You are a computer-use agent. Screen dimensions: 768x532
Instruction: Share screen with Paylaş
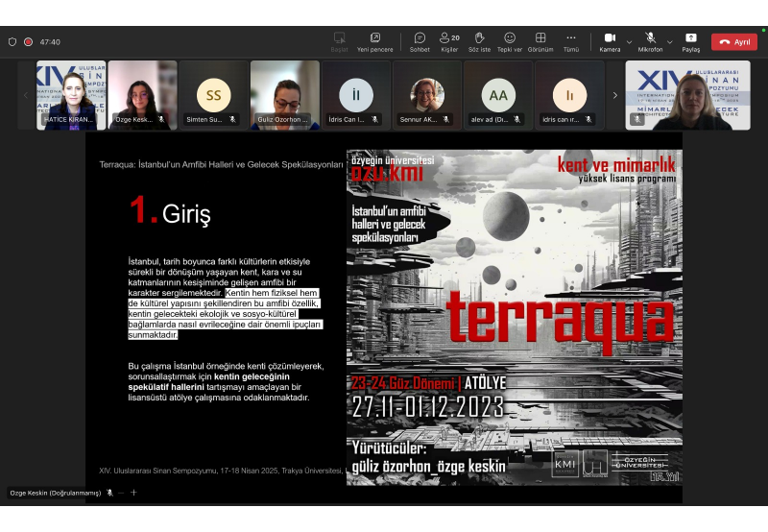click(x=690, y=42)
